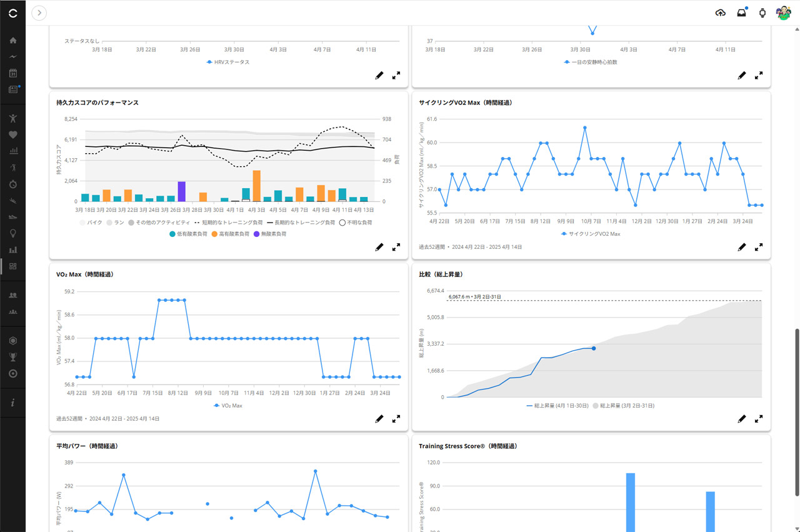
Task: Open the Goals target icon in sidebar
Action: pos(13,373)
